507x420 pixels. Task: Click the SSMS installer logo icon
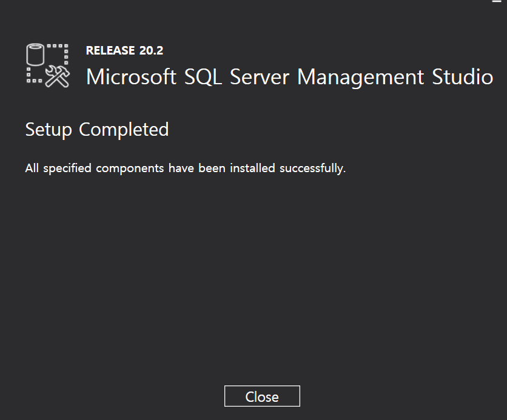click(x=48, y=65)
